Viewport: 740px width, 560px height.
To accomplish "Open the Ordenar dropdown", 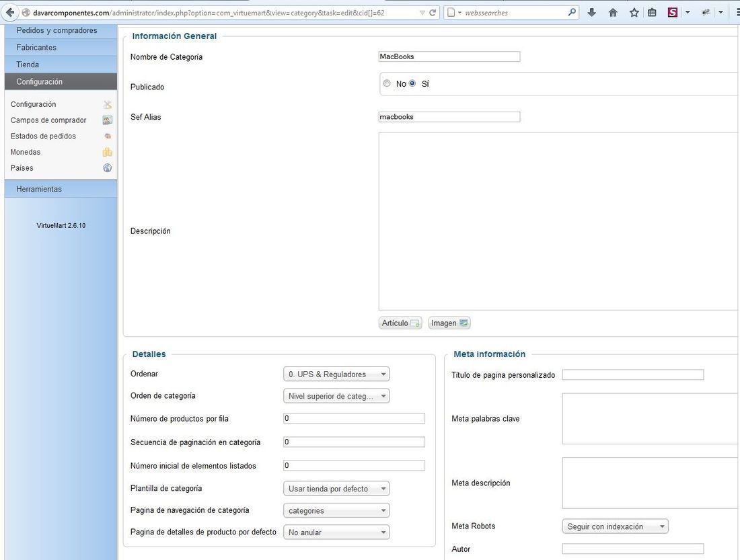I will tap(336, 374).
